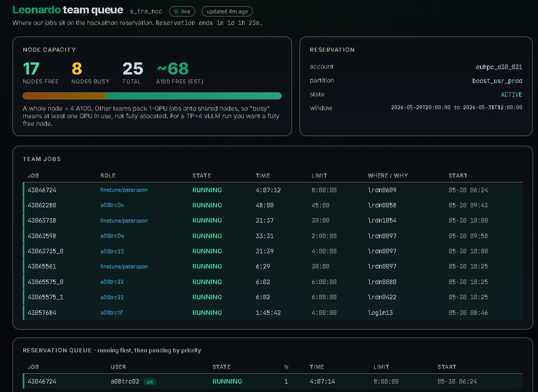
Task: Click the s_tra_ncc account label
Action: tap(146, 12)
